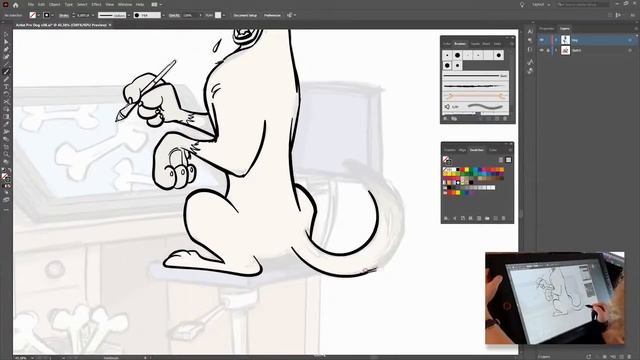Open the top icon in collapsed panel dock
The image size is (640, 360).
point(530,31)
